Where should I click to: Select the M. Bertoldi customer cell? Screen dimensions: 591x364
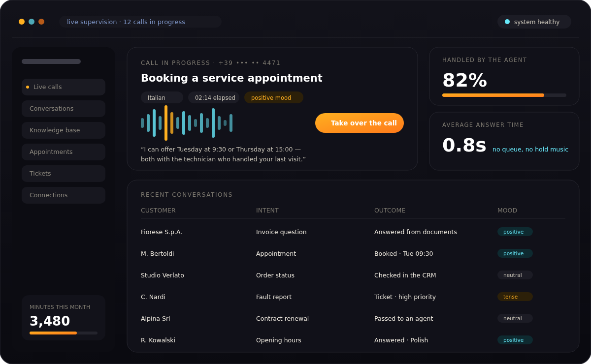click(x=158, y=254)
